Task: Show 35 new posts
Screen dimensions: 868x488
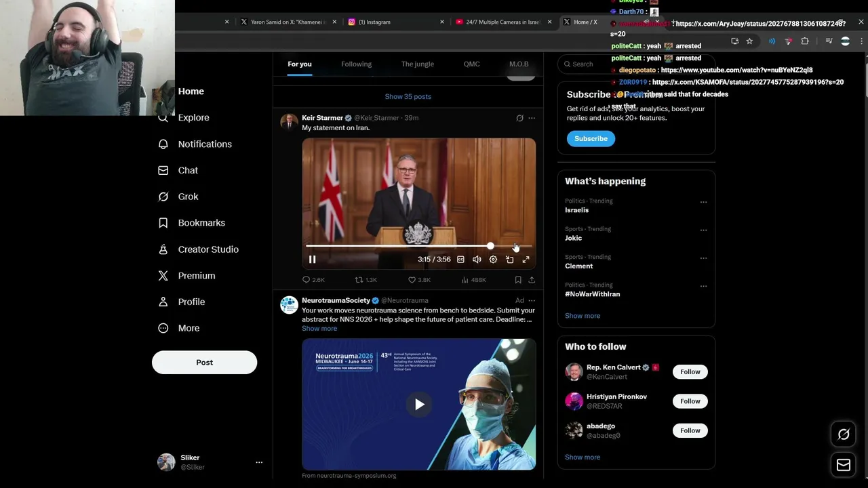Action: pos(408,96)
